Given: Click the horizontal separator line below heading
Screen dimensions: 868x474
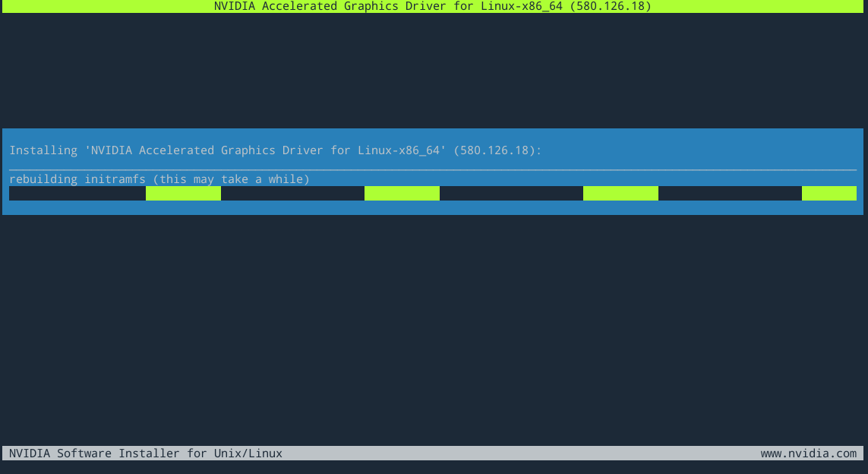Looking at the screenshot, I should click(x=433, y=170).
